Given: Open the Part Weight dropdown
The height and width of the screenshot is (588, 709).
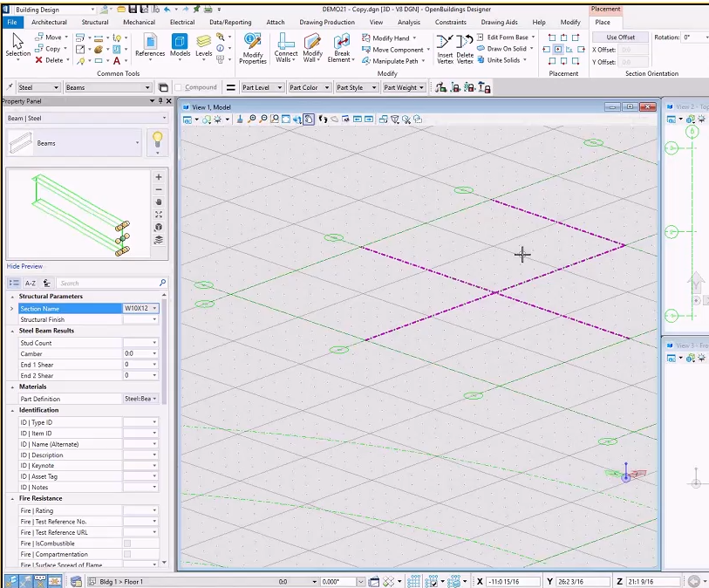Looking at the screenshot, I should click(x=404, y=87).
